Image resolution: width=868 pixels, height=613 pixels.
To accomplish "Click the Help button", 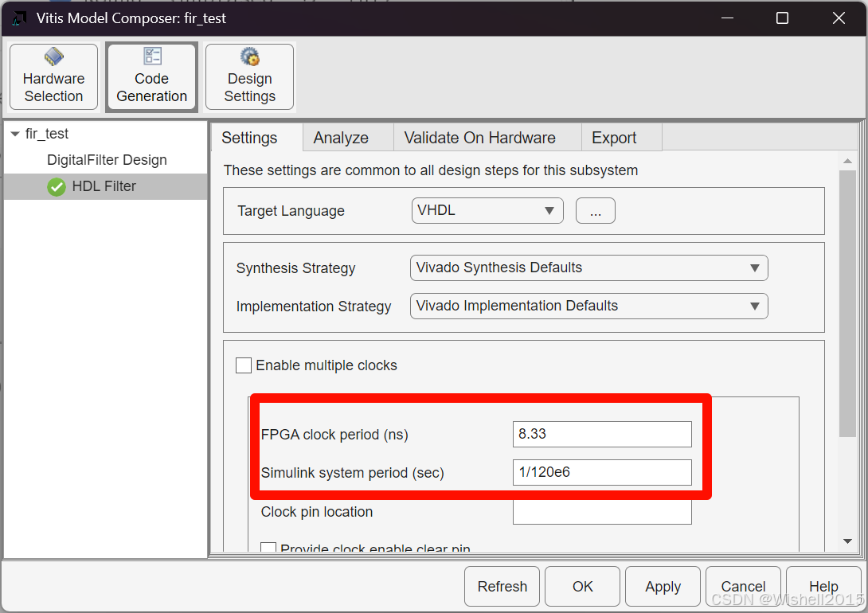I will [x=823, y=587].
